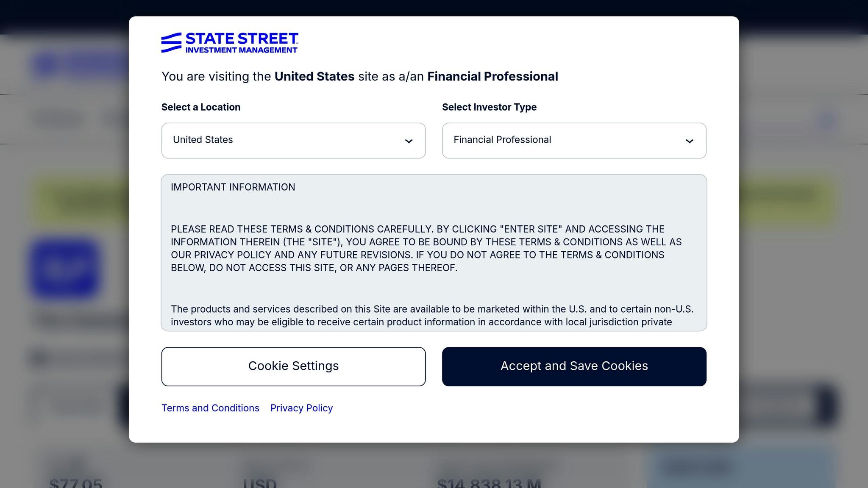The height and width of the screenshot is (488, 868).
Task: Click the chevron on the location selector
Action: point(408,141)
